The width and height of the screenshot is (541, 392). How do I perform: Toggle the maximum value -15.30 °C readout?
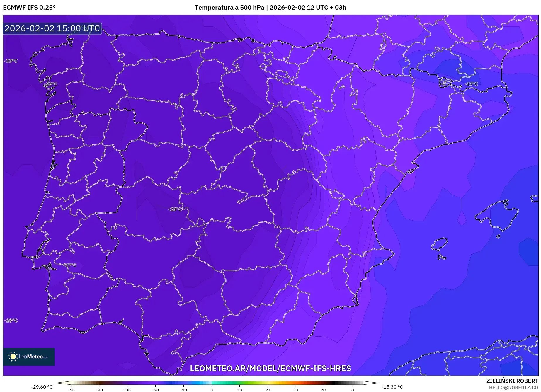[x=393, y=386]
